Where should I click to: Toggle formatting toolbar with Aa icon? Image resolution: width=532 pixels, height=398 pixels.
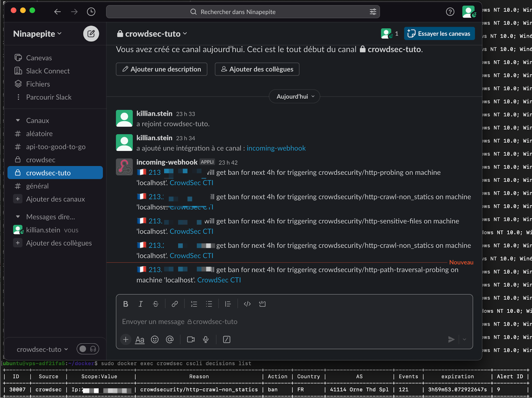140,340
